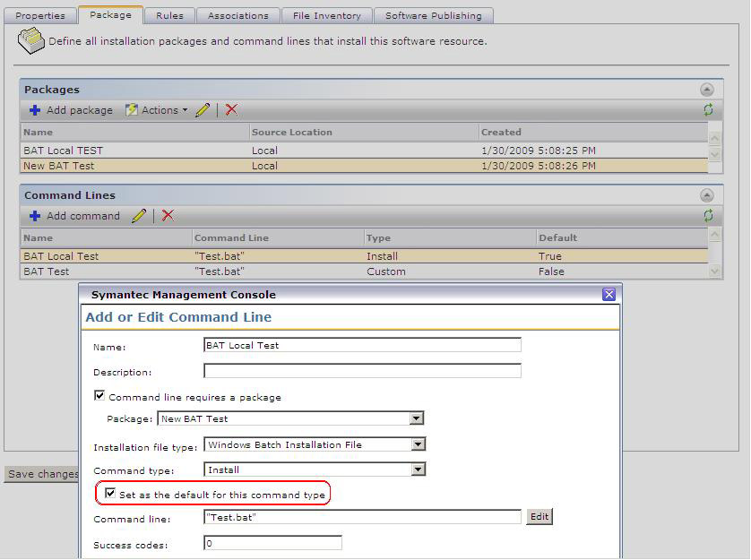Click the Add package plus icon

(x=35, y=110)
